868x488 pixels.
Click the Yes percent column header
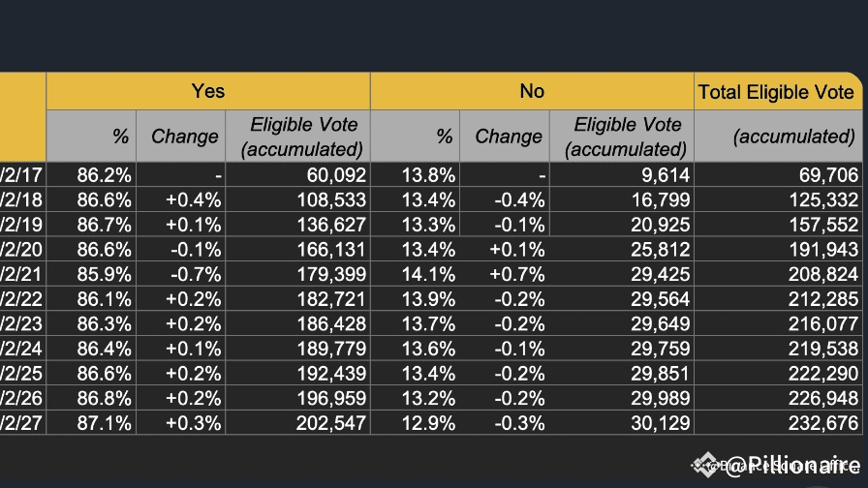91,137
